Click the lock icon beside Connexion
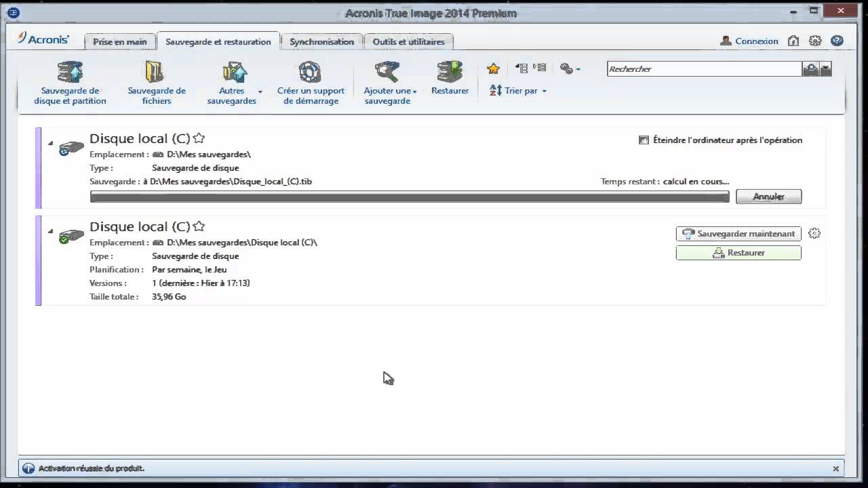This screenshot has height=488, width=868. click(x=793, y=41)
